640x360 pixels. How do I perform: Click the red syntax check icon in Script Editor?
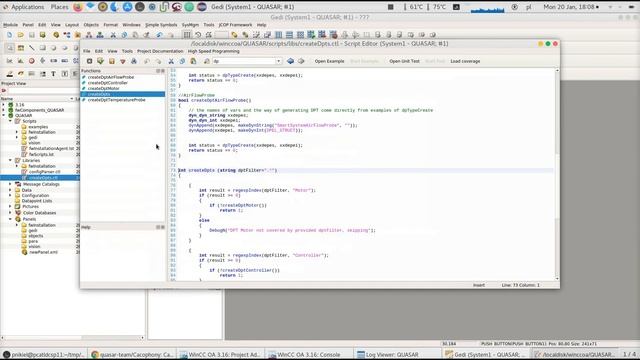[123, 61]
